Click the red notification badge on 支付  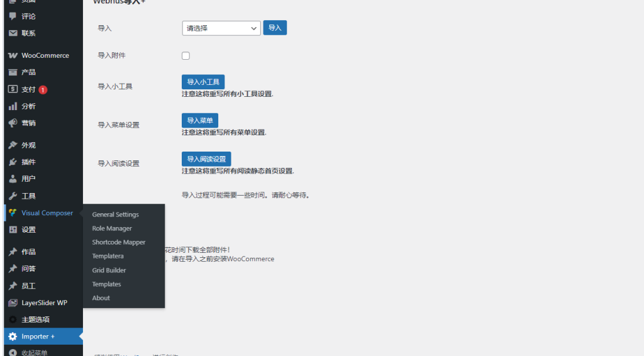[x=43, y=89]
